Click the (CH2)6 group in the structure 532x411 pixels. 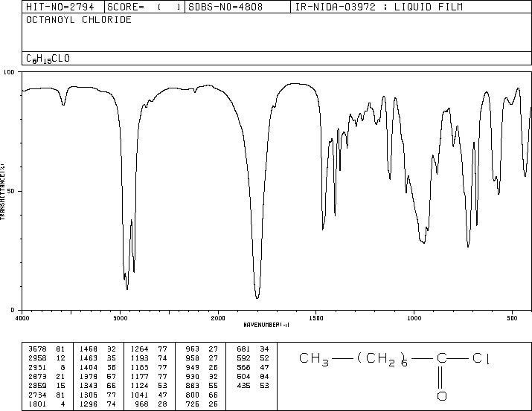[382, 359]
